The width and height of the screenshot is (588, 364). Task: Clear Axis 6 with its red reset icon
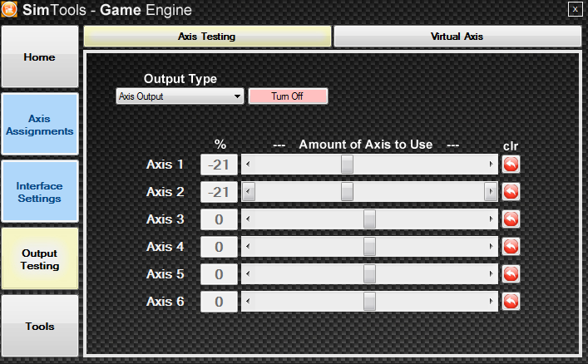pos(511,301)
